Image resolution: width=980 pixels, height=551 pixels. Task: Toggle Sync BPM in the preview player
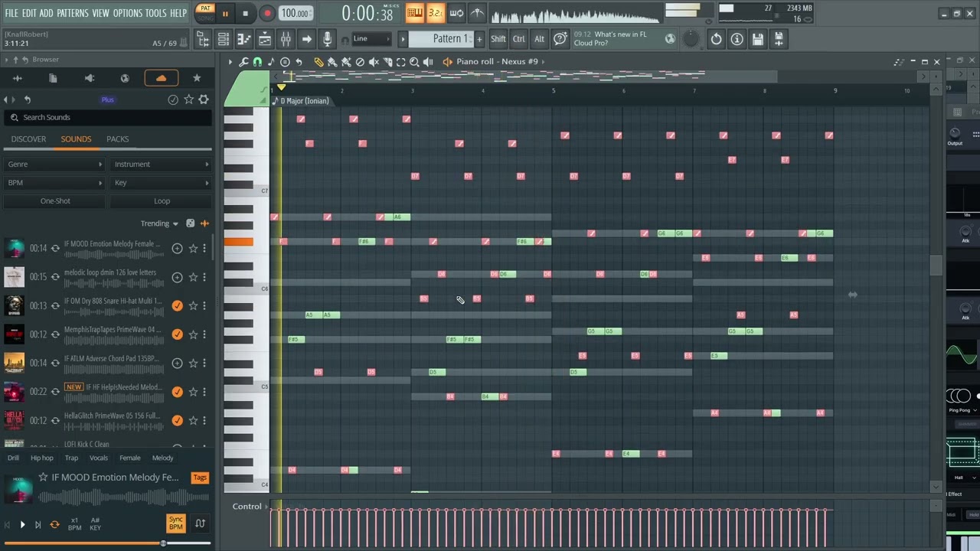coord(176,523)
